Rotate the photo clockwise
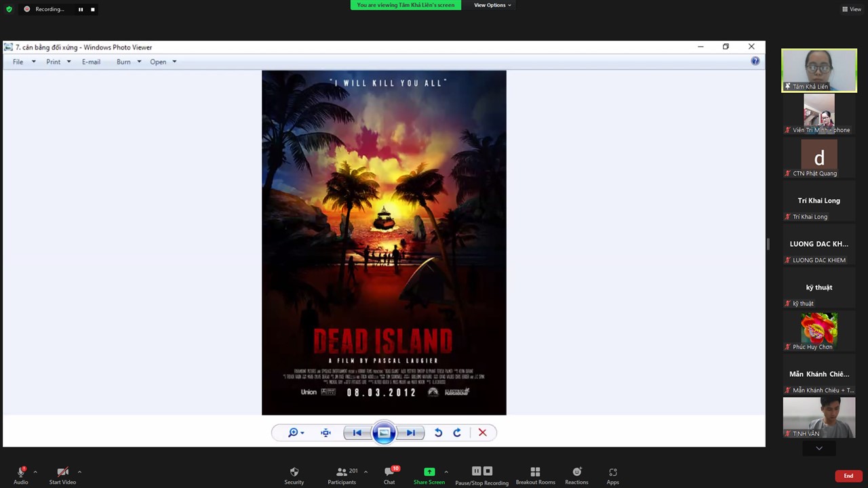868x488 pixels. [457, 432]
